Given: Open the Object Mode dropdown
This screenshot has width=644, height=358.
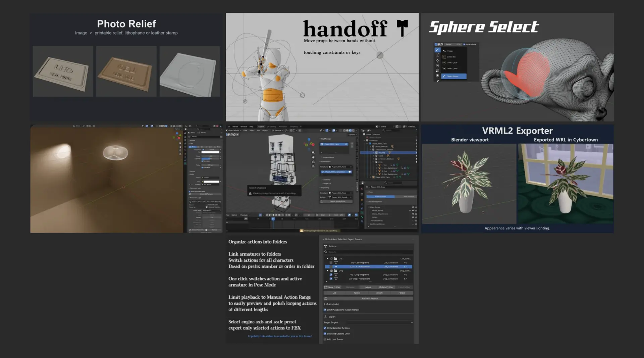Looking at the screenshot, I should [x=234, y=131].
